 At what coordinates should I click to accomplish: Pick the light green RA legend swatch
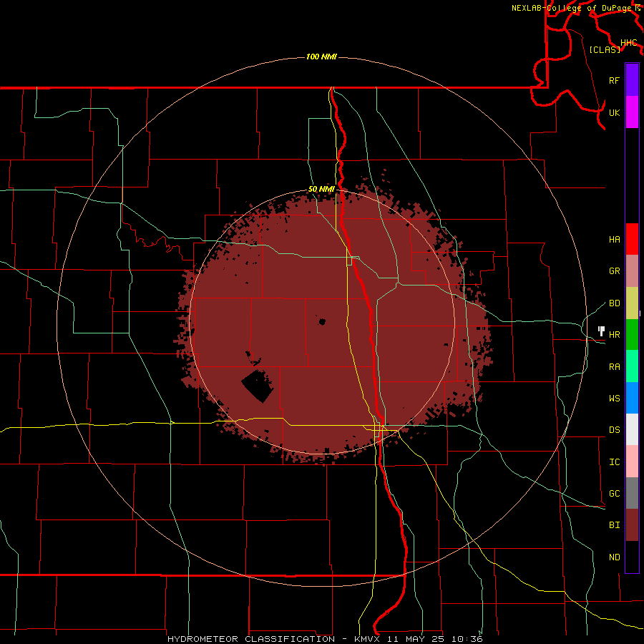point(632,366)
